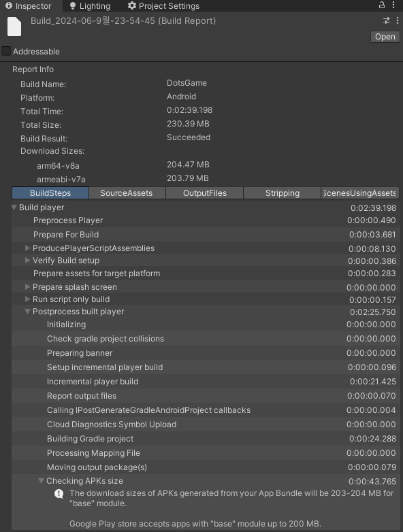
Task: Open the build report context menu dots
Action: [x=398, y=20]
